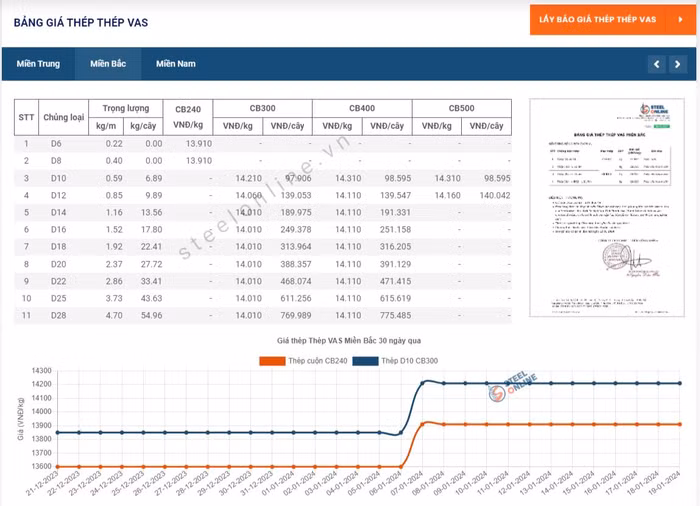This screenshot has width=700, height=506.
Task: Toggle the Thép D10 CB300 legend swatch
Action: [x=365, y=361]
